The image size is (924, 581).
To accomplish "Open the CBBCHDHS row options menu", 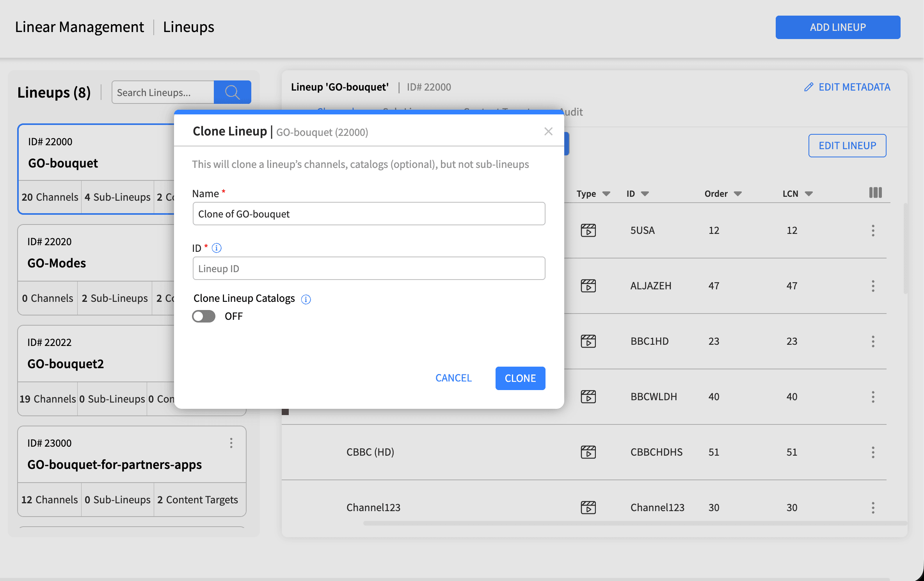I will pyautogui.click(x=873, y=452).
